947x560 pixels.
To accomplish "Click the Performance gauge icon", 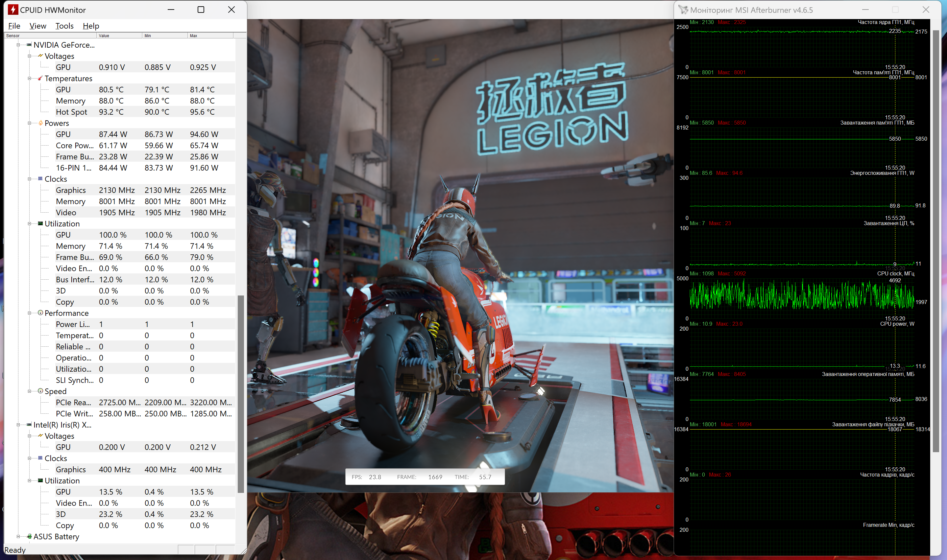I will (40, 313).
